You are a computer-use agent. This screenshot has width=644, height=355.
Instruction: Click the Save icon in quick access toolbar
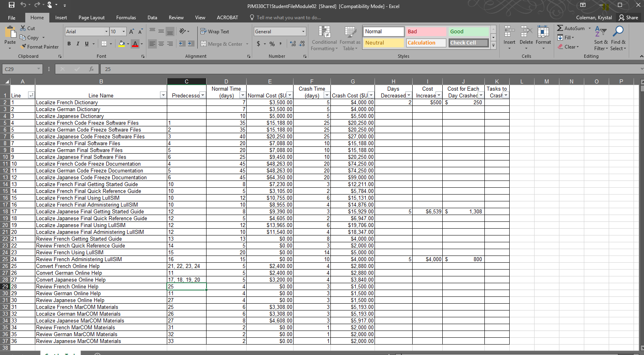coord(11,5)
